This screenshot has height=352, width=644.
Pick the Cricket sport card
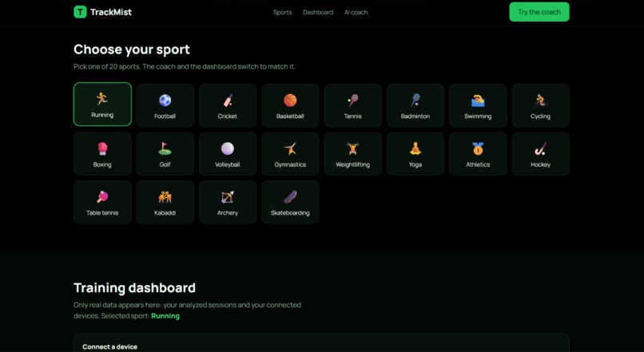point(228,105)
